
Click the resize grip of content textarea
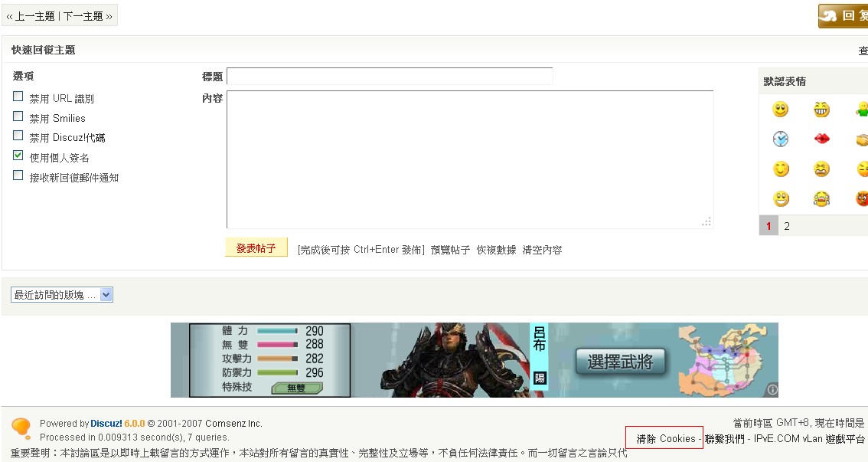(x=706, y=221)
